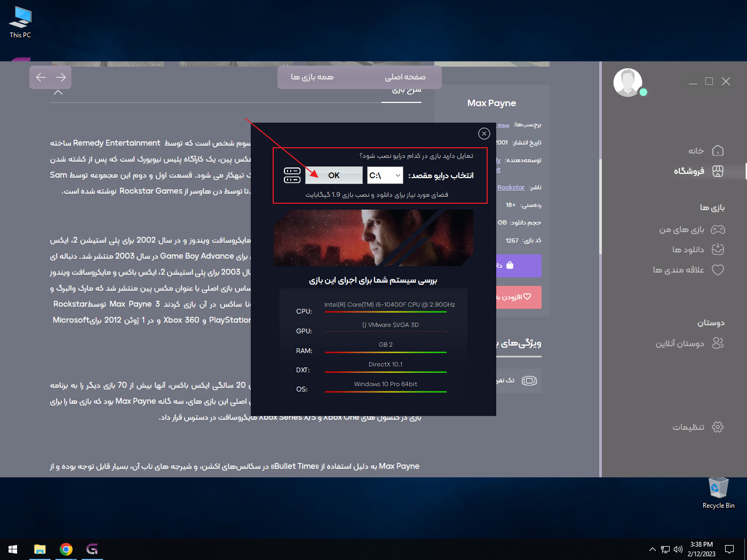Click the user profile avatar
The image size is (747, 560).
point(627,83)
